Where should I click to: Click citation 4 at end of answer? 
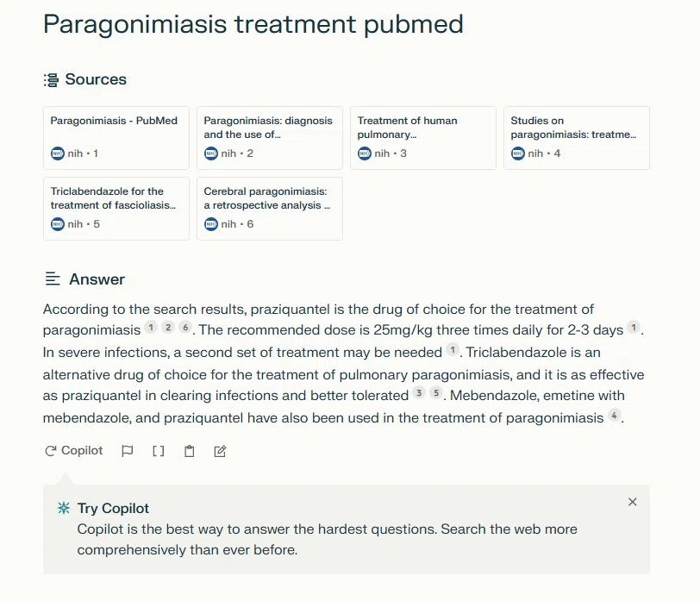tap(615, 416)
